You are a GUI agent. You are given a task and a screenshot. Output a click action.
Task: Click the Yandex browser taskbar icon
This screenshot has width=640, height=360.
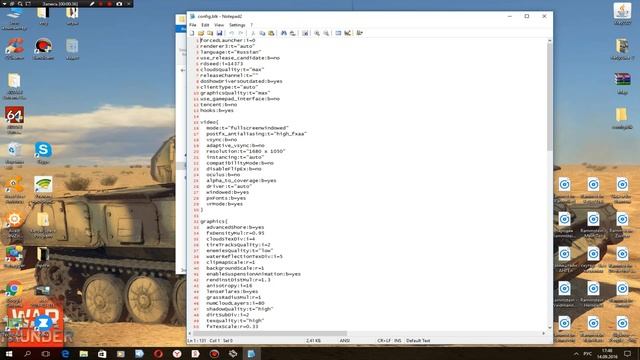[177, 353]
